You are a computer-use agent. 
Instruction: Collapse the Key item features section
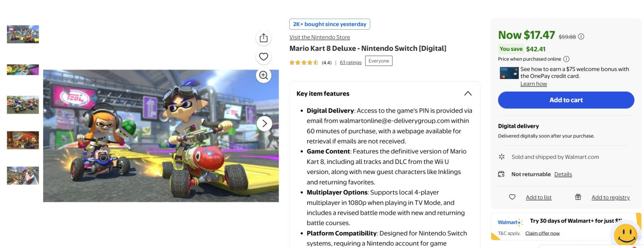[x=468, y=94]
